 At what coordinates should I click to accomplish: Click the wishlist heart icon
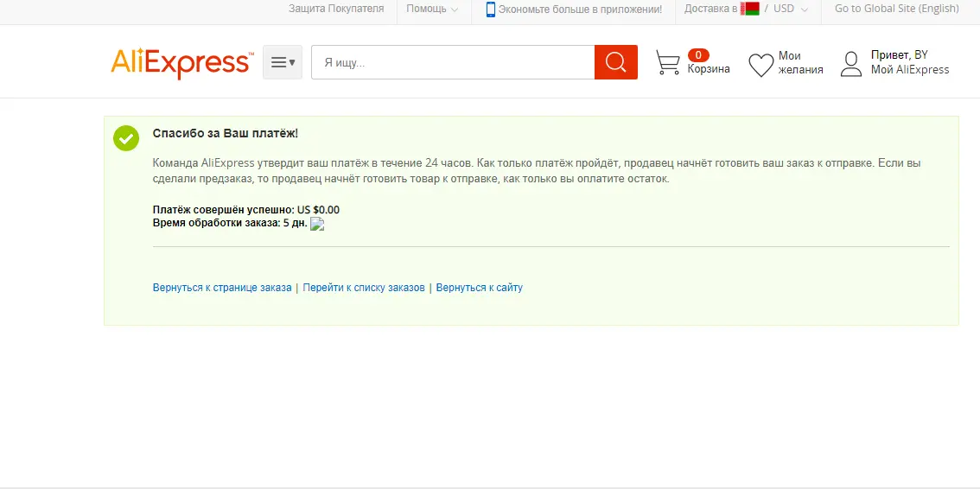[760, 64]
